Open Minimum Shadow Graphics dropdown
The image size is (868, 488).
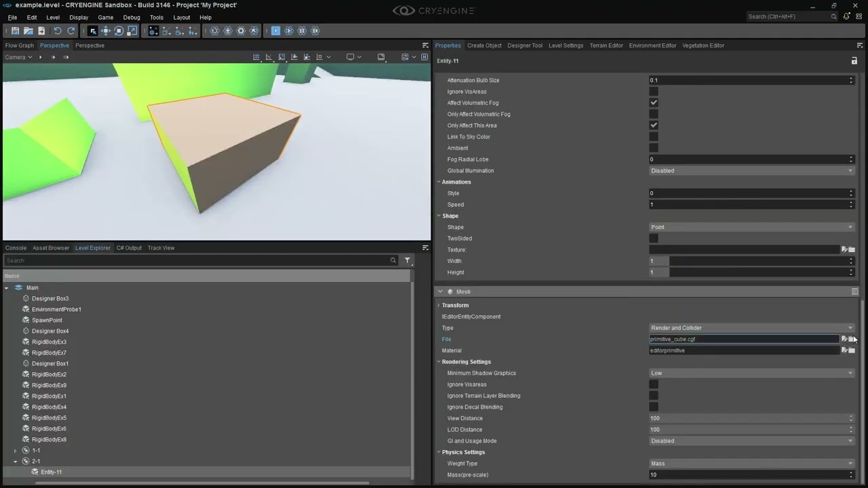pos(751,373)
